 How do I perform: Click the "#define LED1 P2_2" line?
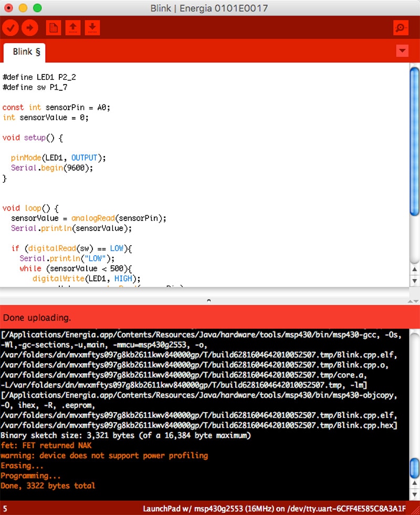point(39,77)
